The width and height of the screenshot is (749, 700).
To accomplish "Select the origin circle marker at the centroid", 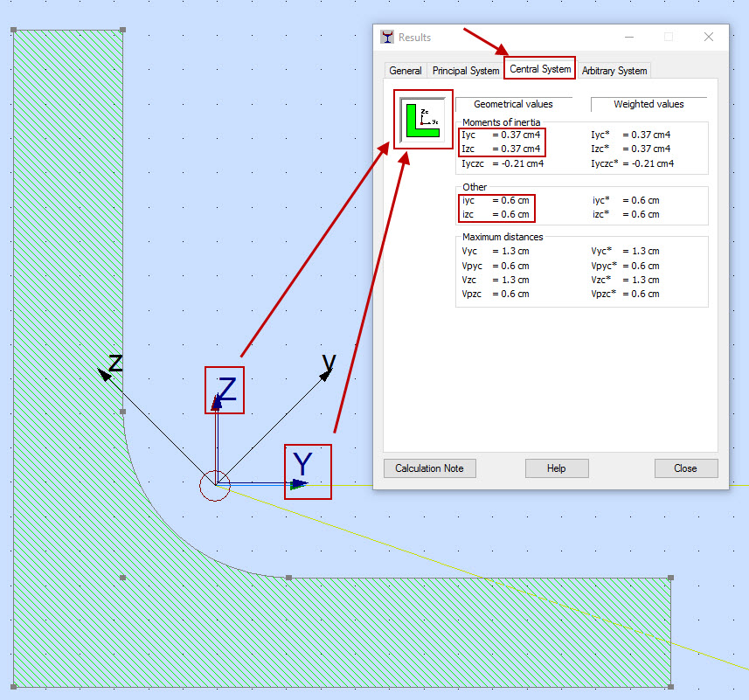I will point(214,488).
